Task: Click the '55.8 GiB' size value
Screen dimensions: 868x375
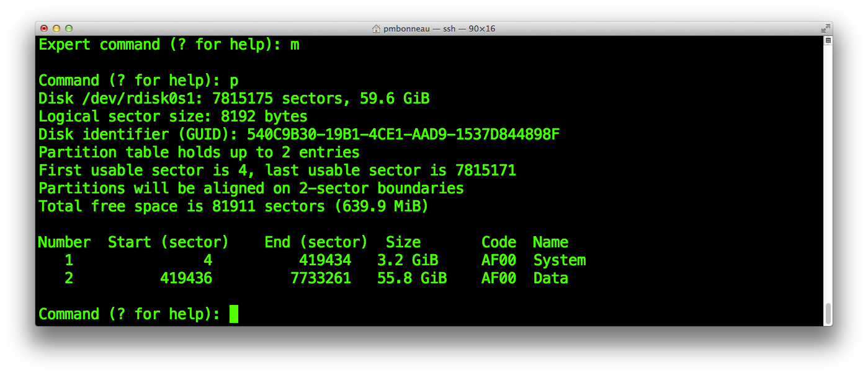Action: click(412, 278)
